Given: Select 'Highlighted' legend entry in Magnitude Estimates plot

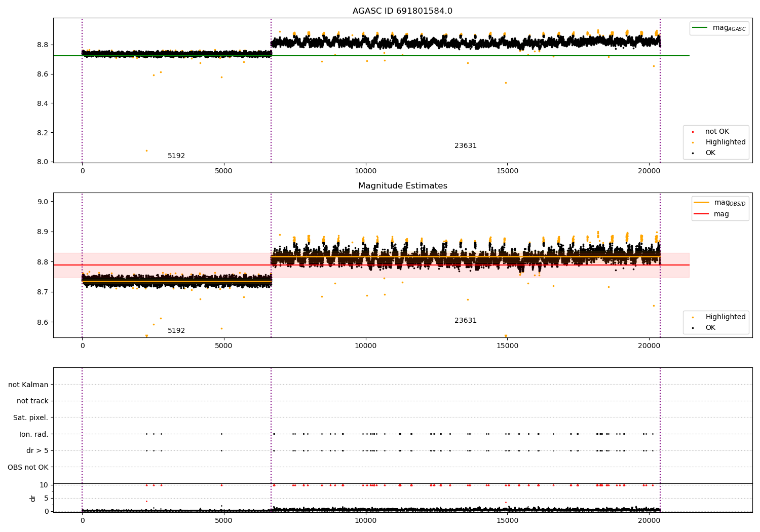Looking at the screenshot, I should (x=726, y=317).
